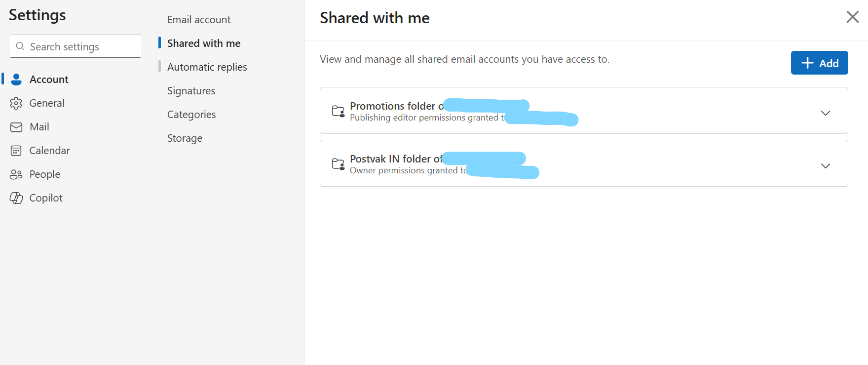
Task: Click the People icon in sidebar
Action: 16,174
